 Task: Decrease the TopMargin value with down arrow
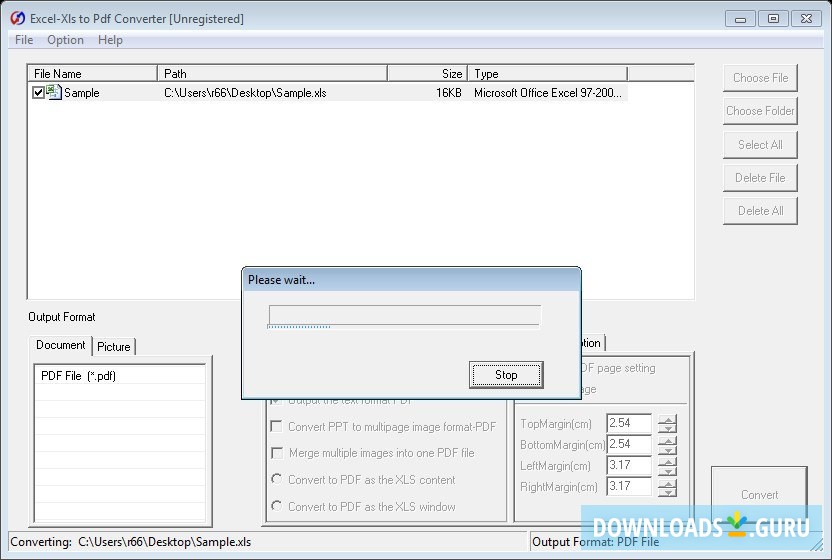coord(668,428)
